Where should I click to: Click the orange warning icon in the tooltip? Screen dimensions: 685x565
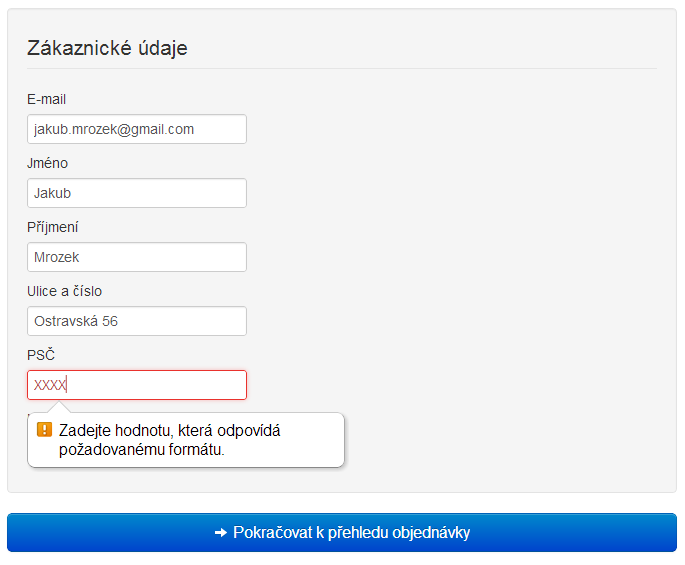coord(44,430)
